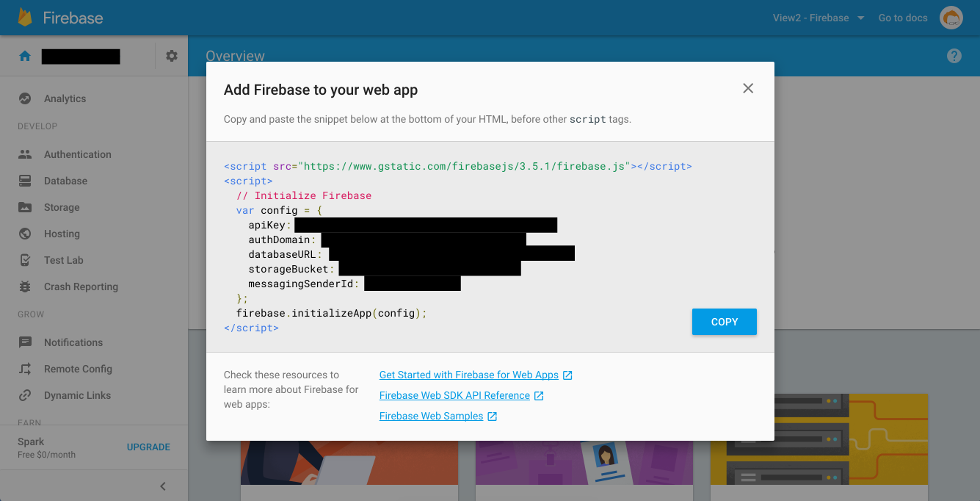This screenshot has width=980, height=501.
Task: Click the databaseURL label in code
Action: click(x=285, y=254)
